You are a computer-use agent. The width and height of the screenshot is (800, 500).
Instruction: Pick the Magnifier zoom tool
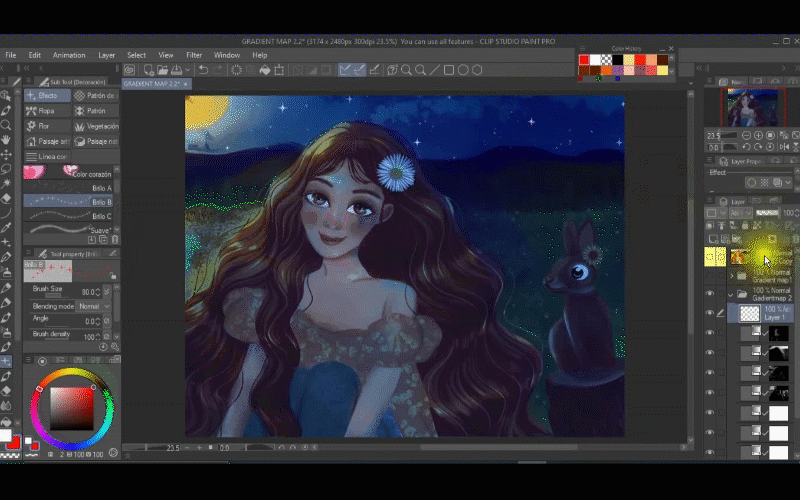point(7,126)
